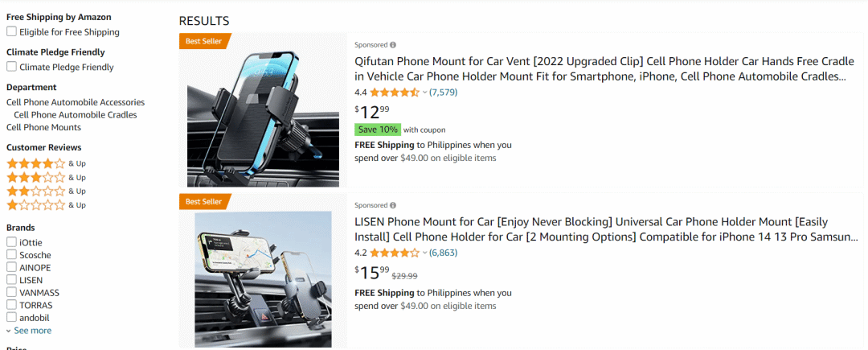Open the 6,863 reviews link

pos(443,253)
